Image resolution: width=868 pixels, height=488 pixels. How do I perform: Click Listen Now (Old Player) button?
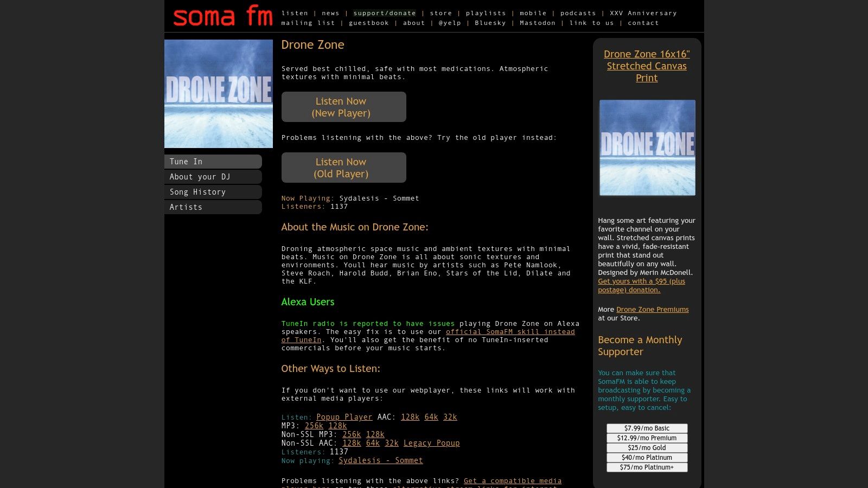click(344, 168)
